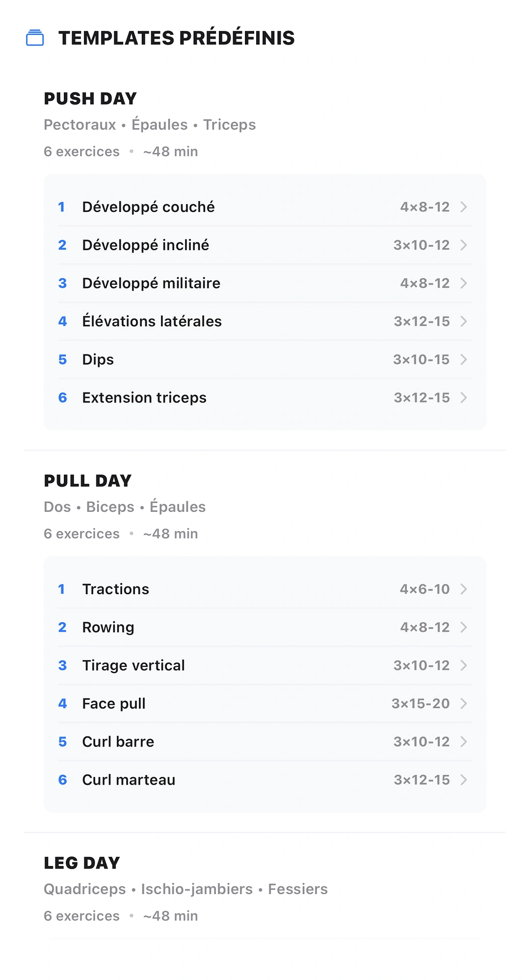Viewport: 530px width, 980px height.
Task: Open the PUSH DAY template title
Action: (x=90, y=99)
